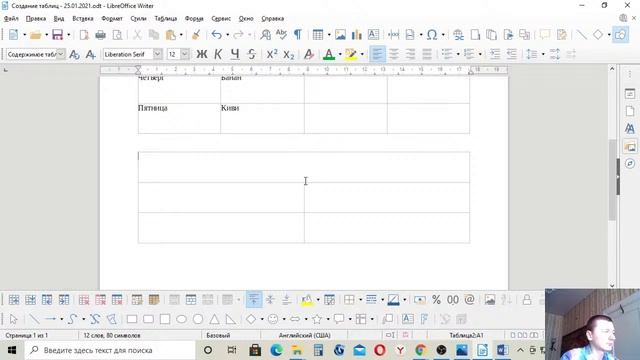This screenshot has height=360, width=640.
Task: Open Find and Replace icon
Action: [x=265, y=35]
